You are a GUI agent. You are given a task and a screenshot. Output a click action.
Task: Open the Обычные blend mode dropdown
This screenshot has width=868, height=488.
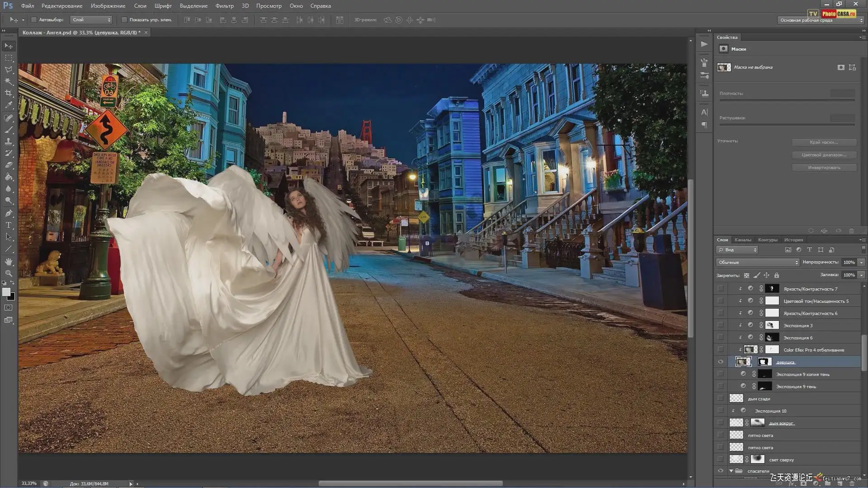pyautogui.click(x=757, y=263)
